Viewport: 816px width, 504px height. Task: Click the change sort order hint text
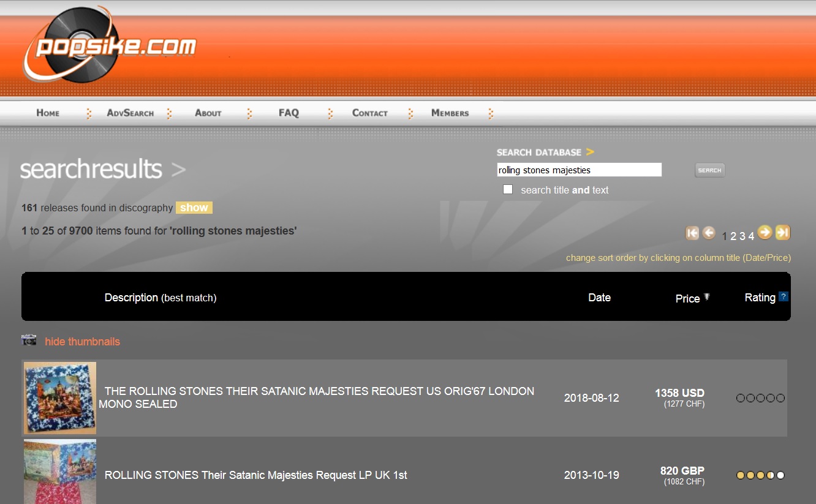[x=678, y=258]
